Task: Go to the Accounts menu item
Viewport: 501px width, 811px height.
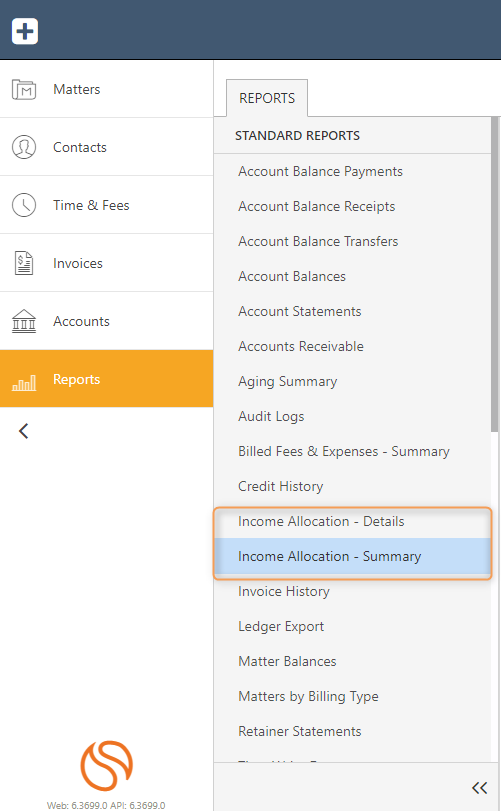Action: coord(107,321)
